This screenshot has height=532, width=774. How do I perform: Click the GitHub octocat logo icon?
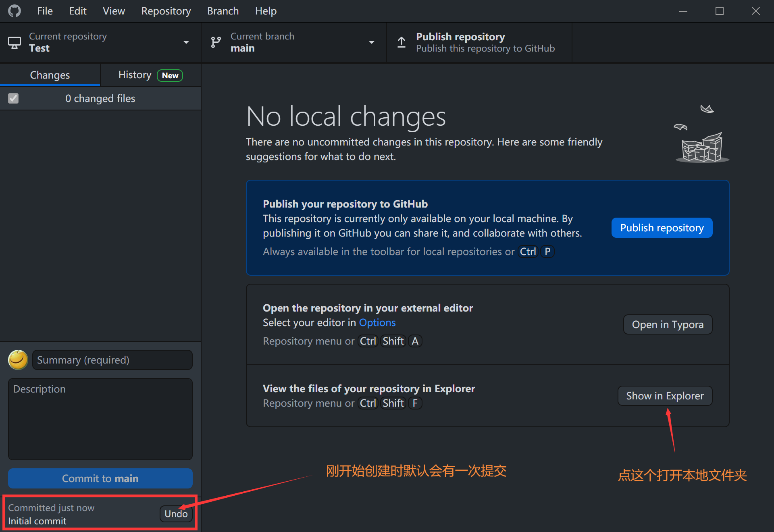[15, 11]
